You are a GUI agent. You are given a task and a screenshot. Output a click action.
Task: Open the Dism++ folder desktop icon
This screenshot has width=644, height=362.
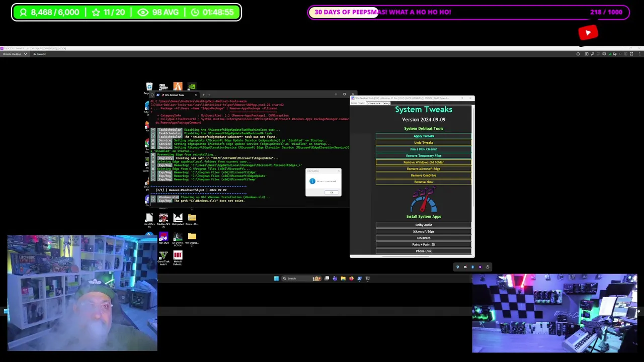(x=192, y=220)
